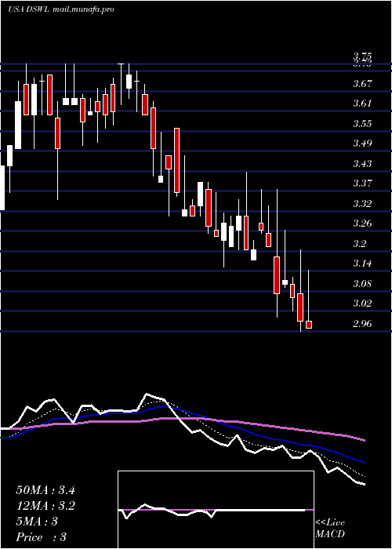Click the Price : 3 readout
This screenshot has height=549, width=392.
point(42,537)
